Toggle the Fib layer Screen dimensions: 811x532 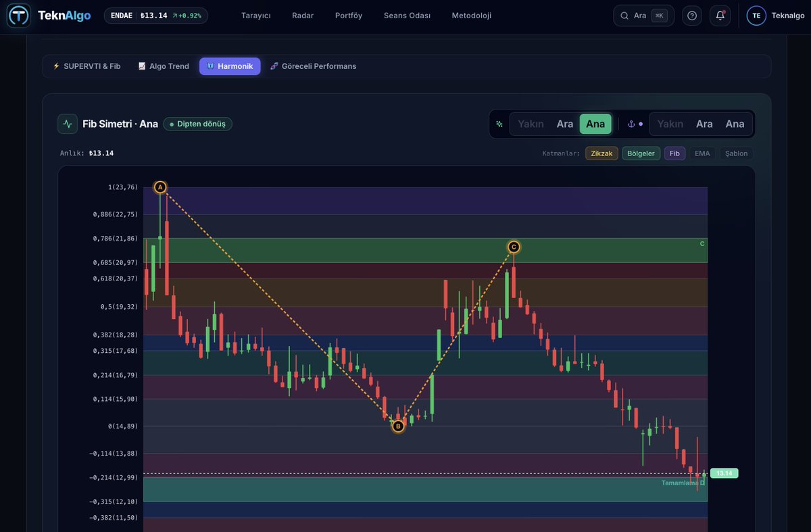point(674,153)
